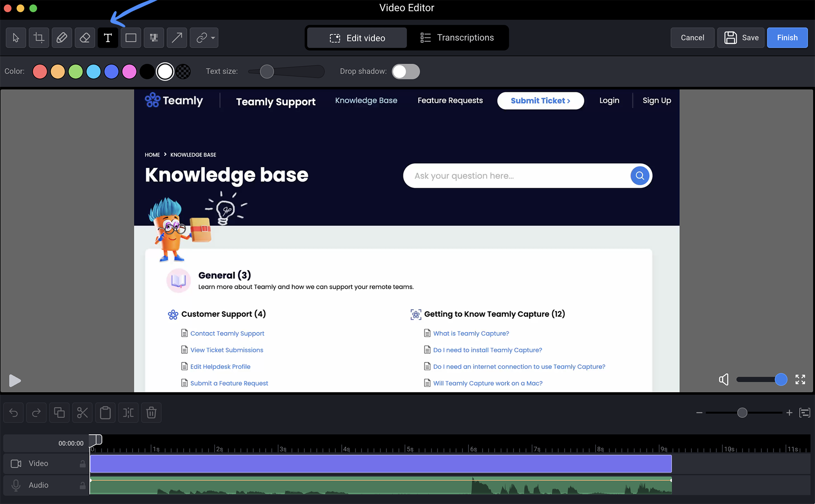Choose the transparent checkered swatch
This screenshot has height=504, width=815.
[x=183, y=71]
